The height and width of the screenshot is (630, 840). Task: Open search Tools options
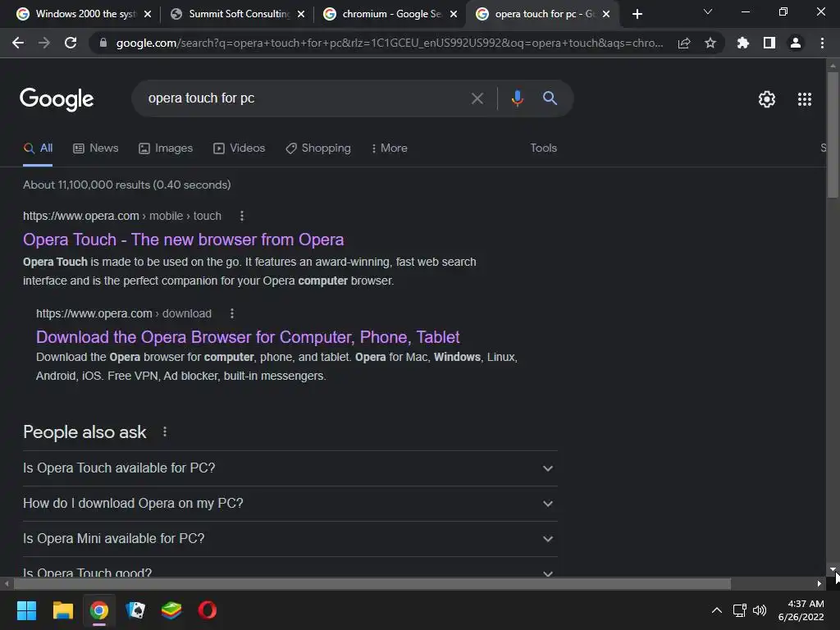click(x=543, y=148)
